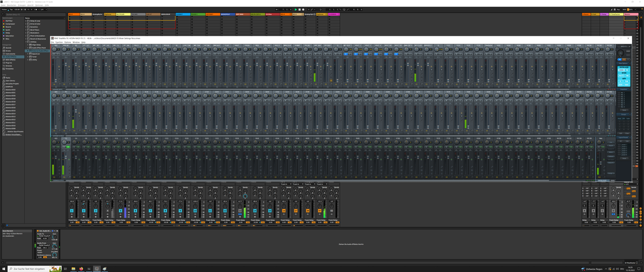Click Tap tempo button in Ableton
644x272 pixels.
pos(11,10)
